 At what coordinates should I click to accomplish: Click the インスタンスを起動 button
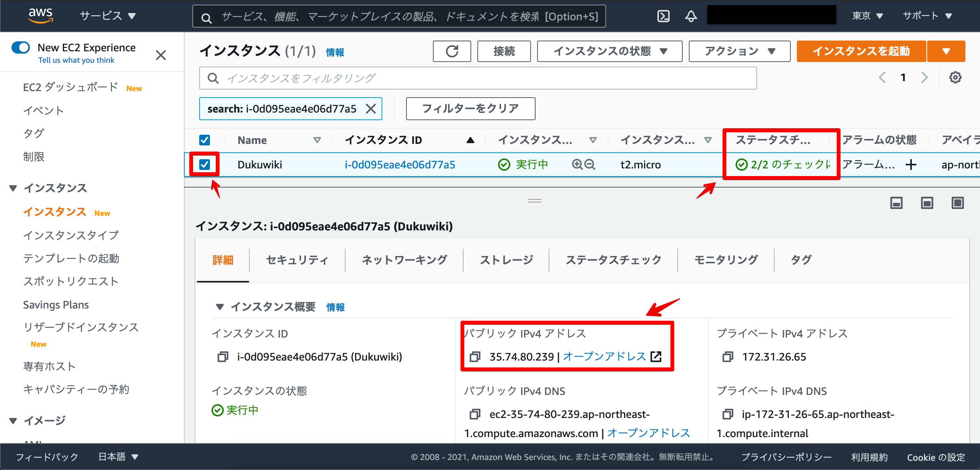(861, 51)
